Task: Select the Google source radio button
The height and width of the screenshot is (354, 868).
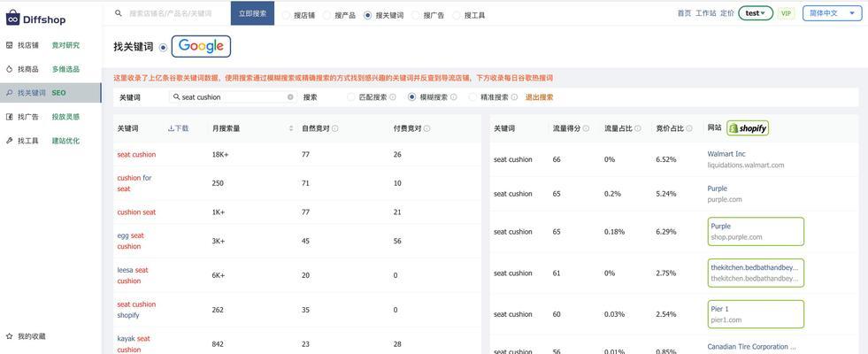Action: (x=163, y=48)
